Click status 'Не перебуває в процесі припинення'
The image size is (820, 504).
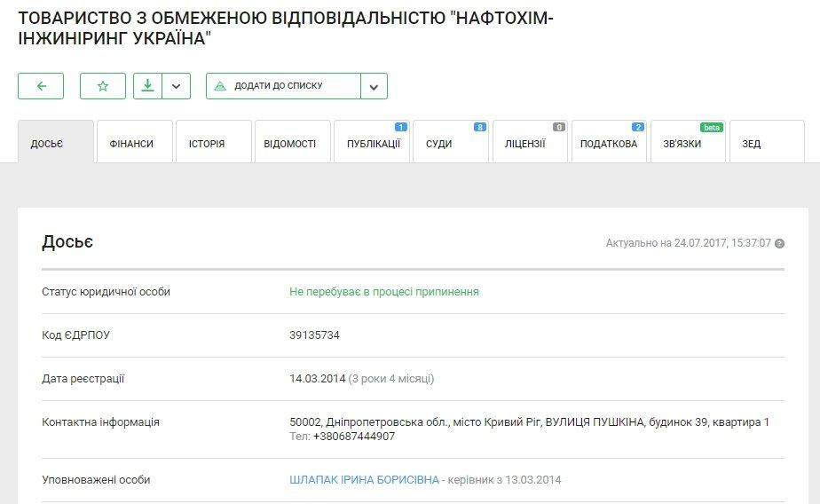click(x=384, y=292)
